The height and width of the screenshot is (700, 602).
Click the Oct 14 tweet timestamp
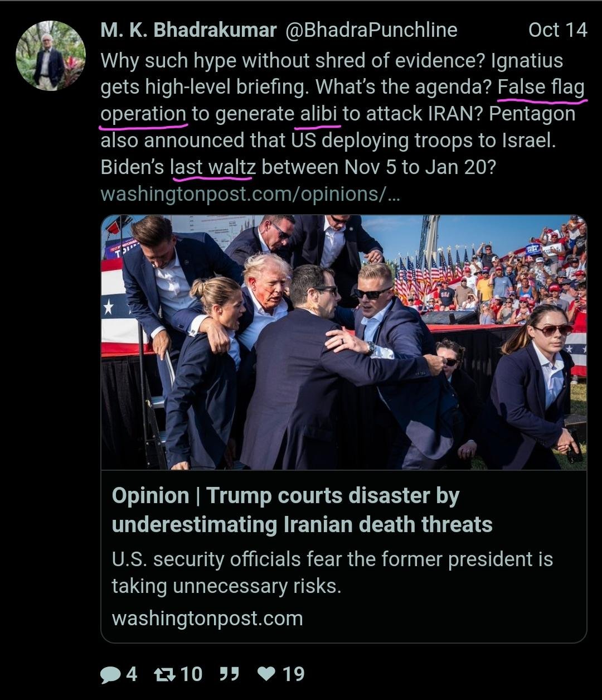pyautogui.click(x=557, y=30)
